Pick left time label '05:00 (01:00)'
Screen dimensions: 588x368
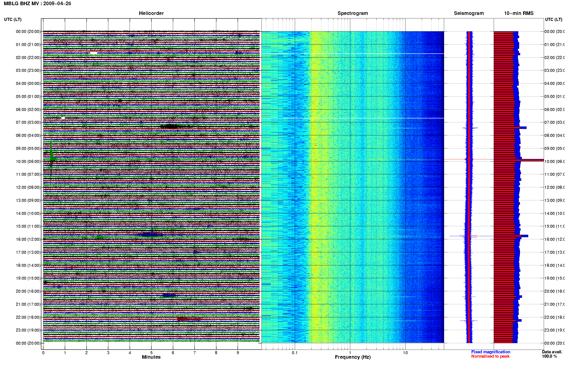coord(28,97)
